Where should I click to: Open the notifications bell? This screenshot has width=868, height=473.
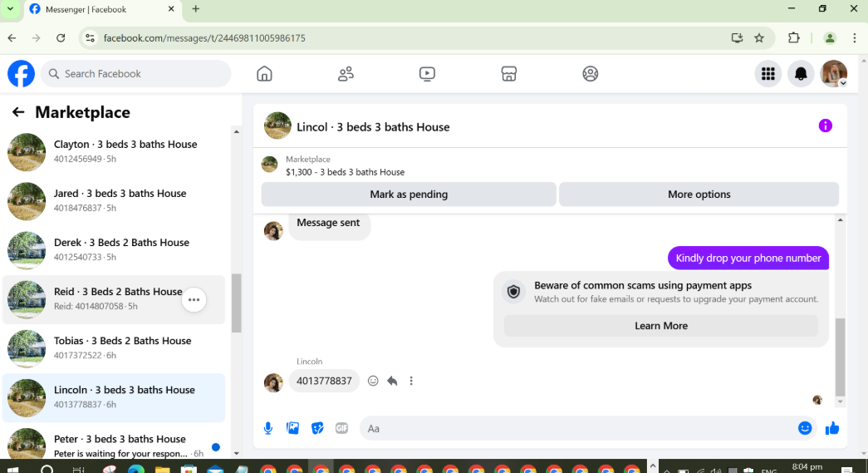click(801, 74)
